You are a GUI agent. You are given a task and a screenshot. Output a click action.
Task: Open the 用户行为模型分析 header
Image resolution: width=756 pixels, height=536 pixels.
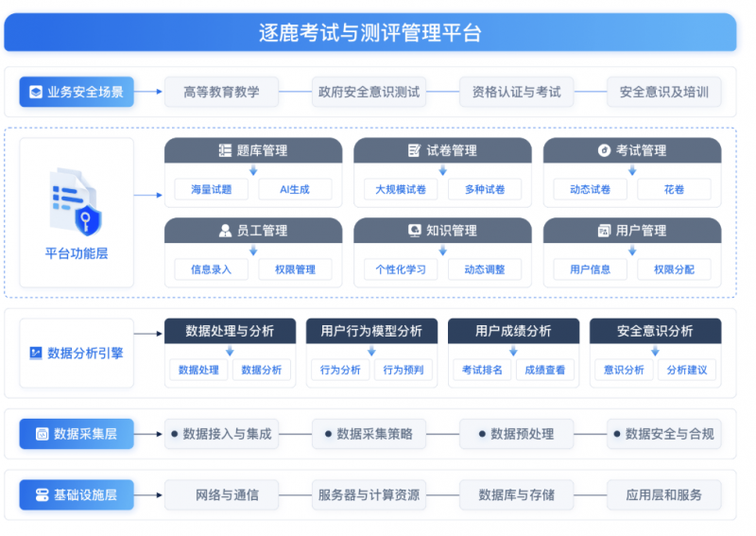pyautogui.click(x=371, y=331)
